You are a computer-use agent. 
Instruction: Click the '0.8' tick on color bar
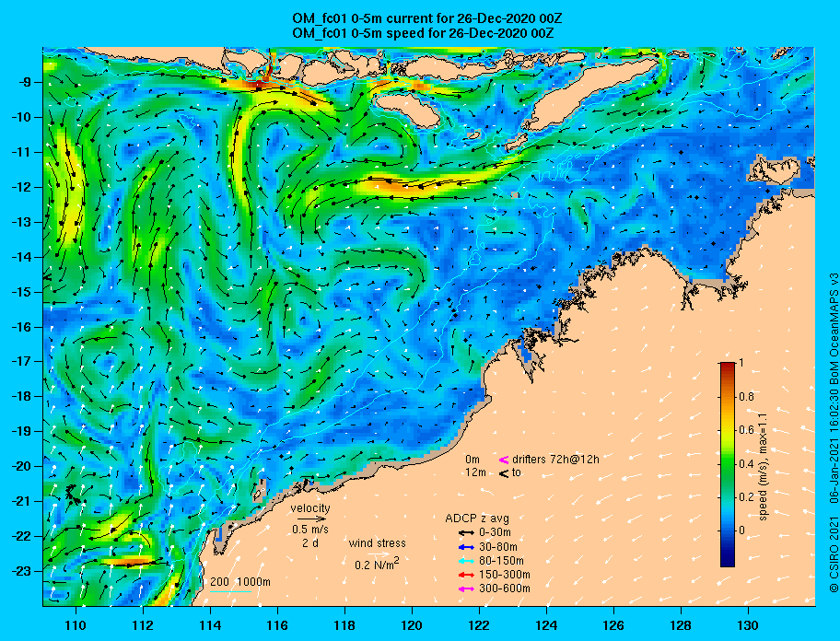coord(746,397)
